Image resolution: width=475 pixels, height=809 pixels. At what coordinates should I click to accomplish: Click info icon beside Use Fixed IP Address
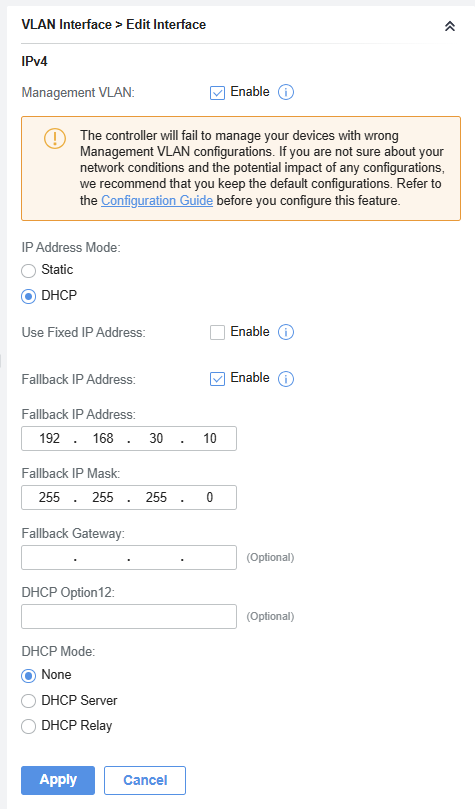[286, 332]
